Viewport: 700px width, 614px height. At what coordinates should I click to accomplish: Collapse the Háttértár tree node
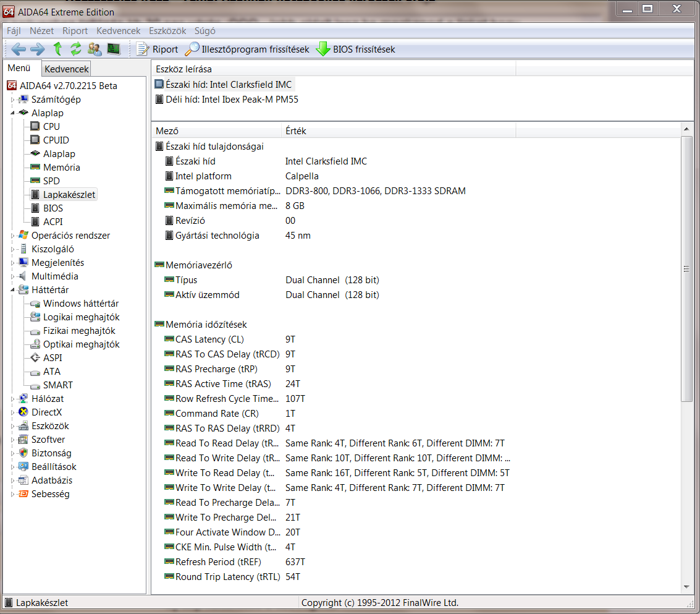(12, 290)
